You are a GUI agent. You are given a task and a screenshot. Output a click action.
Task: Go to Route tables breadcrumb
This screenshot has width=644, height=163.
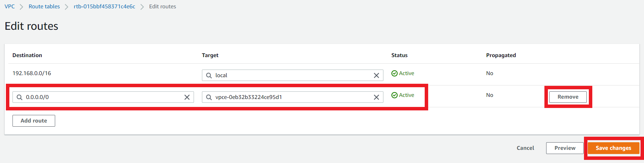[x=44, y=7]
